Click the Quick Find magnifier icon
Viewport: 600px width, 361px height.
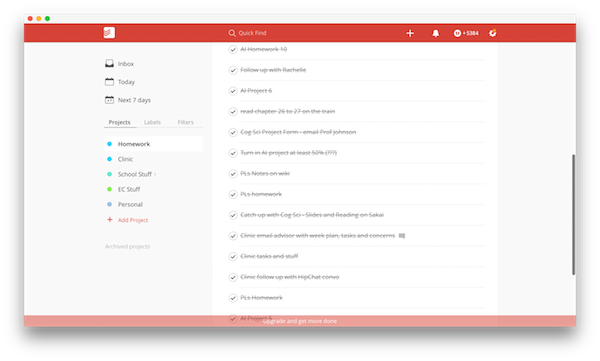[232, 33]
